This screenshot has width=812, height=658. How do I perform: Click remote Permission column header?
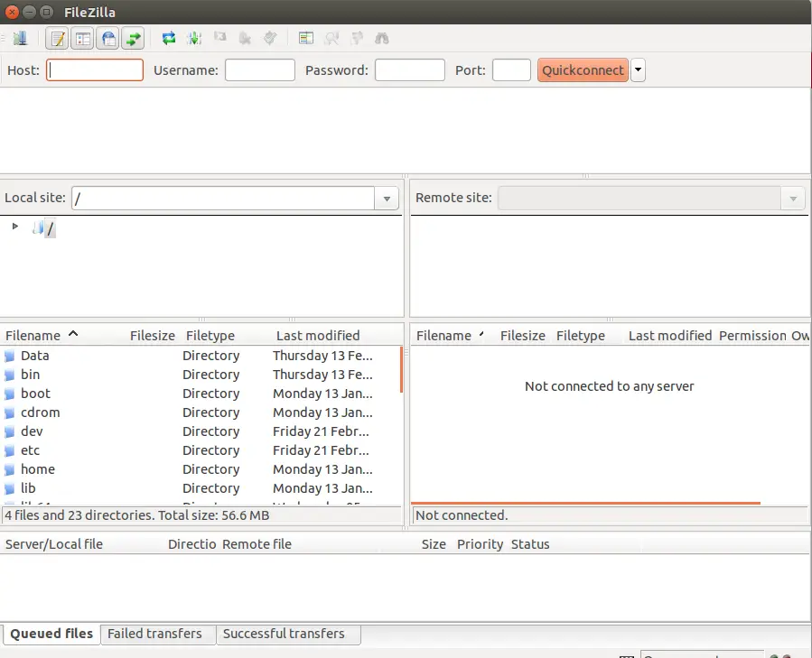click(x=752, y=336)
